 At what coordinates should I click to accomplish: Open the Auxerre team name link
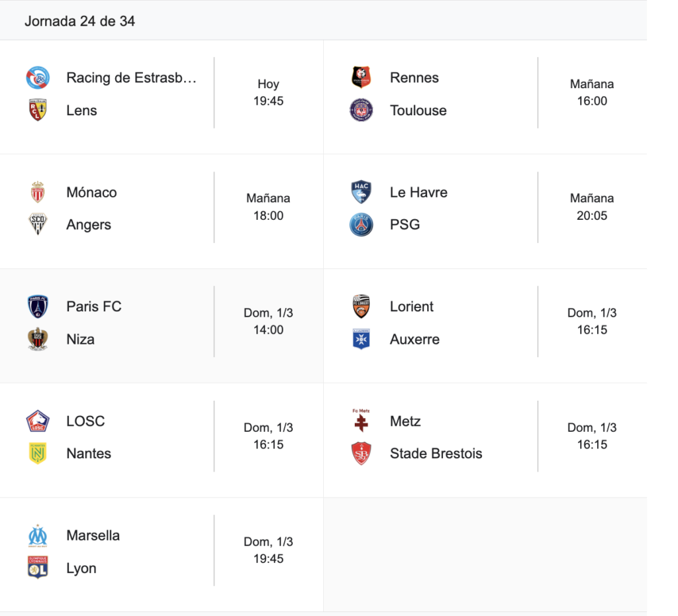[x=414, y=339]
